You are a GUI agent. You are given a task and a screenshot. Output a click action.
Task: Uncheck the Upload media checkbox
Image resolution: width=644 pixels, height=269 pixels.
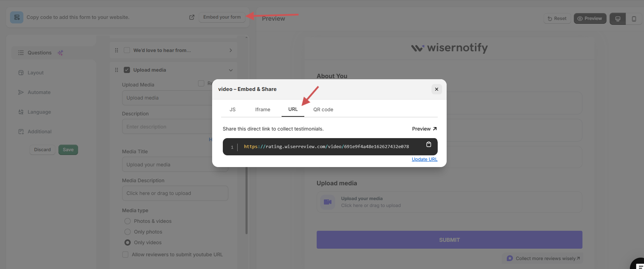click(127, 70)
